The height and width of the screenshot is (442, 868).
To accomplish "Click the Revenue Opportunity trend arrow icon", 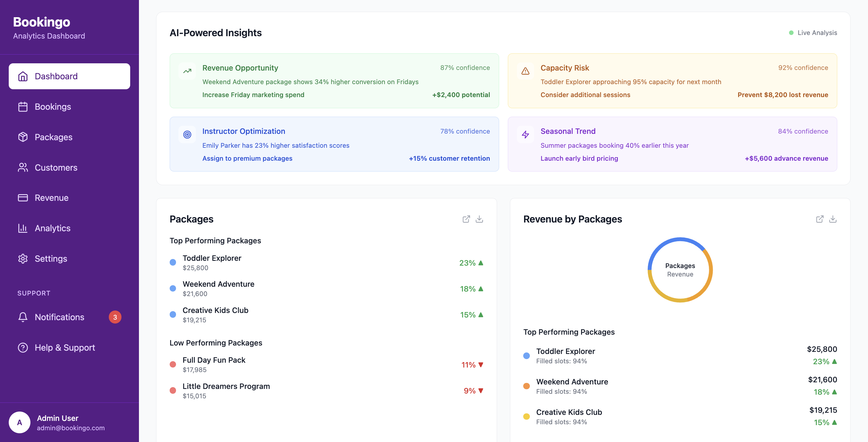I will pyautogui.click(x=187, y=71).
